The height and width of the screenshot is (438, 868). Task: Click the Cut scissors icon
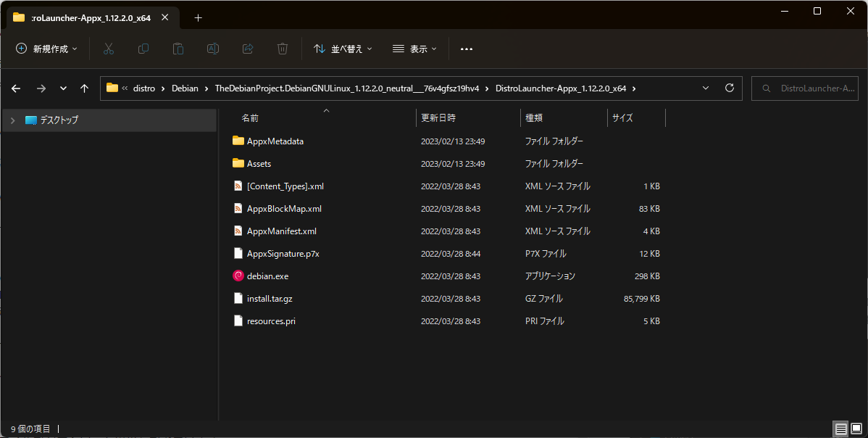(109, 49)
